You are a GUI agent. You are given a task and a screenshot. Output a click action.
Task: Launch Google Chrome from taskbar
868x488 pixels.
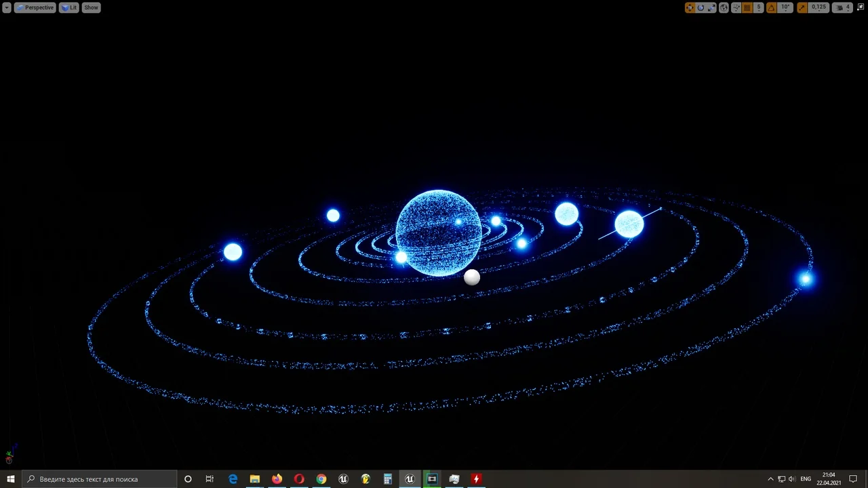pyautogui.click(x=321, y=479)
